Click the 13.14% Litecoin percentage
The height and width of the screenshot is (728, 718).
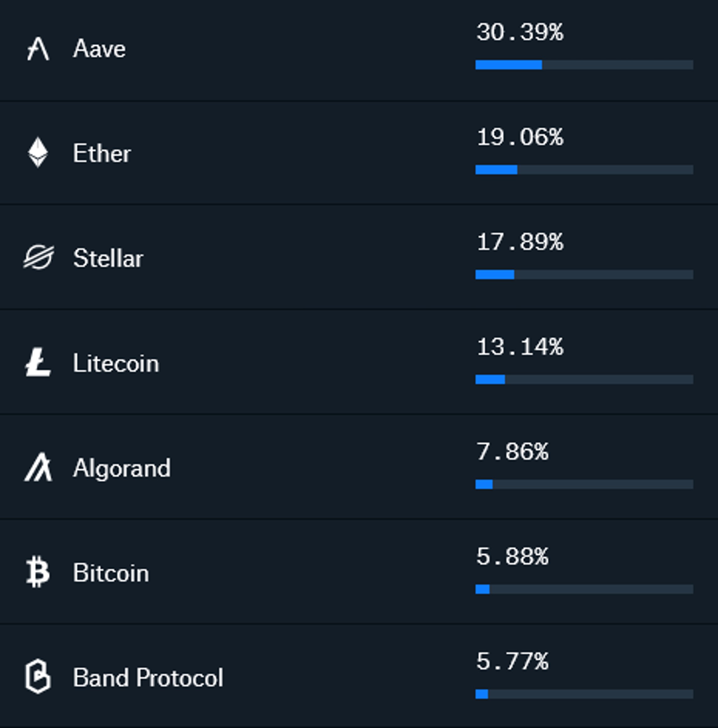click(520, 347)
